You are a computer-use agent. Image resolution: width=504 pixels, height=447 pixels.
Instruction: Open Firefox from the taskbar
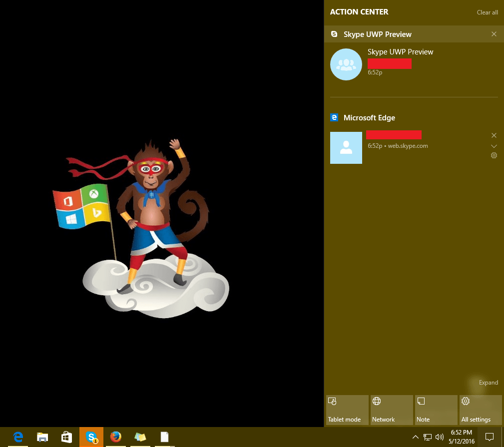point(116,437)
